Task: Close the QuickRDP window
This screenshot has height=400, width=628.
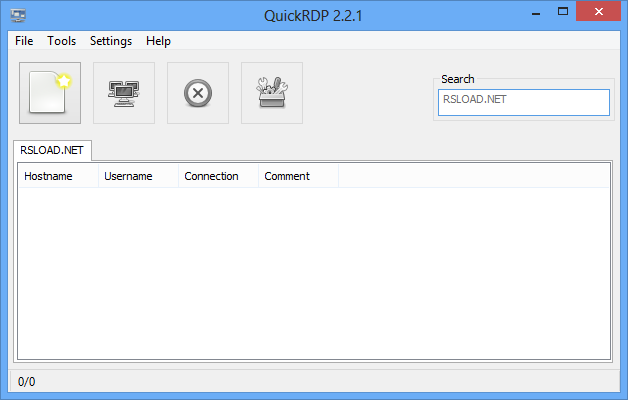Action: (x=598, y=11)
